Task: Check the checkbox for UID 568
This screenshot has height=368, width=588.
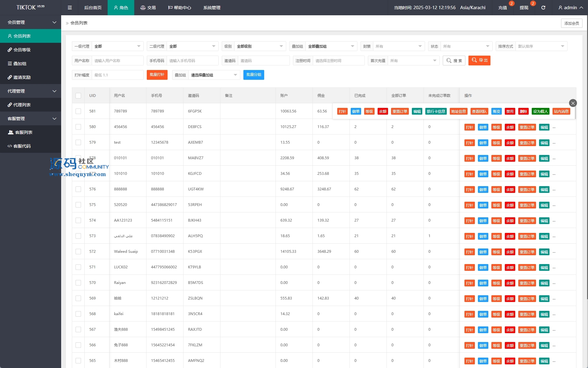Action: 78,314
